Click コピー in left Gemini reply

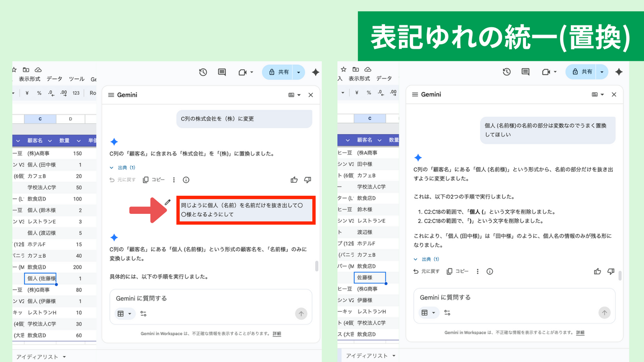(154, 180)
